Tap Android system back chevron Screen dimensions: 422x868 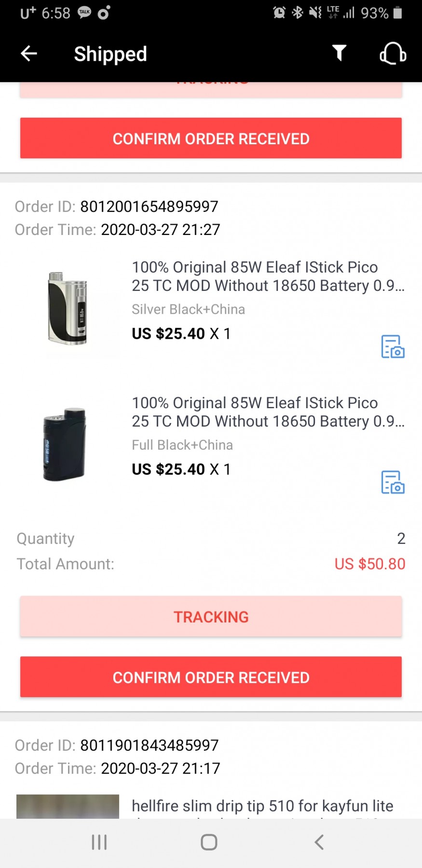point(319,842)
